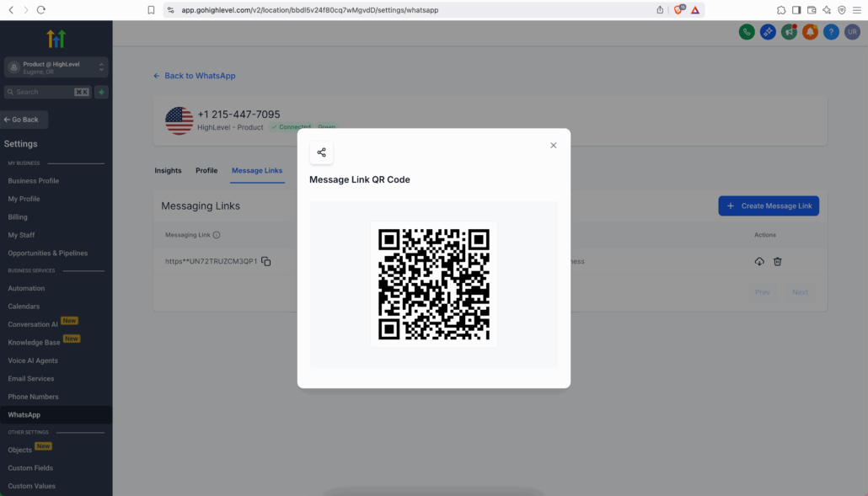Follow the Back to WhatsApp link
Viewport: 868px width, 496px height.
[195, 76]
